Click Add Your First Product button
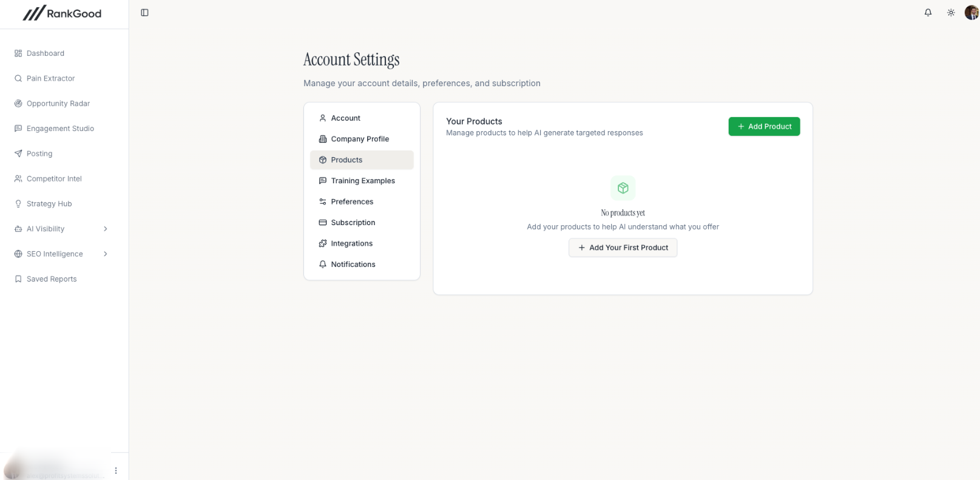980x480 pixels. (x=623, y=248)
